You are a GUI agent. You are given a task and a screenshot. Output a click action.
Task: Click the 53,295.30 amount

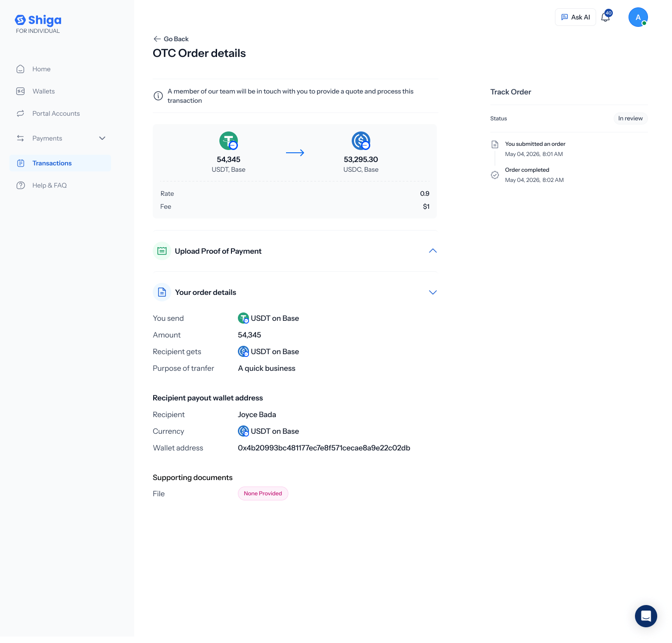(x=361, y=159)
